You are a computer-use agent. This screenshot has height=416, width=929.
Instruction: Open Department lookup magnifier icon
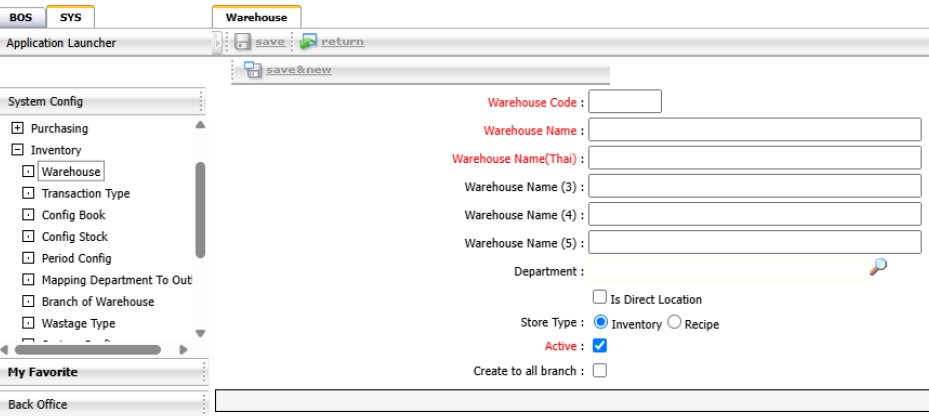878,266
